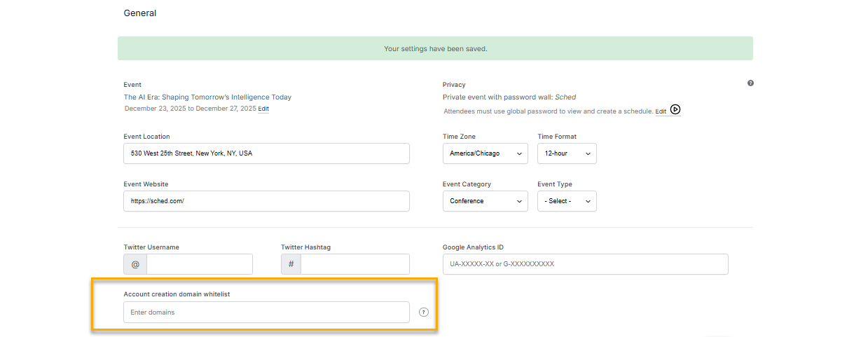Play the privacy tutorial video icon

click(675, 109)
